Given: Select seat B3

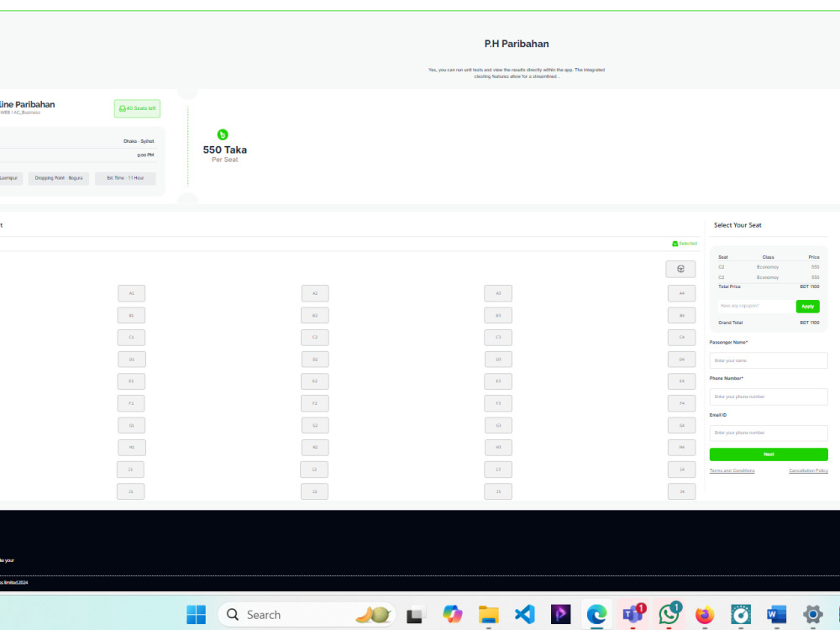Looking at the screenshot, I should pyautogui.click(x=498, y=316).
